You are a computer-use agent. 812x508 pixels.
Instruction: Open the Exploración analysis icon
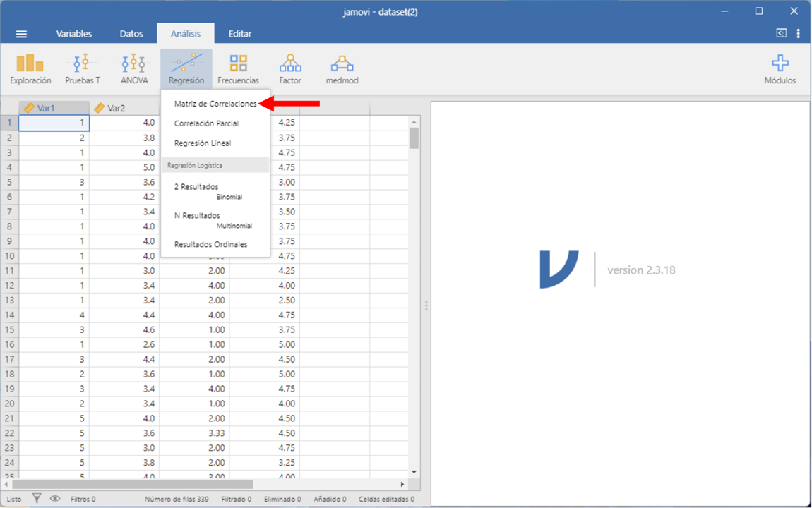tap(30, 69)
